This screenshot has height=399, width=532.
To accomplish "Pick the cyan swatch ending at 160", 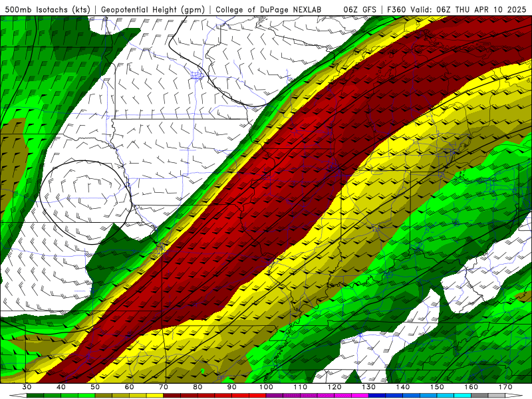I will point(462,396).
